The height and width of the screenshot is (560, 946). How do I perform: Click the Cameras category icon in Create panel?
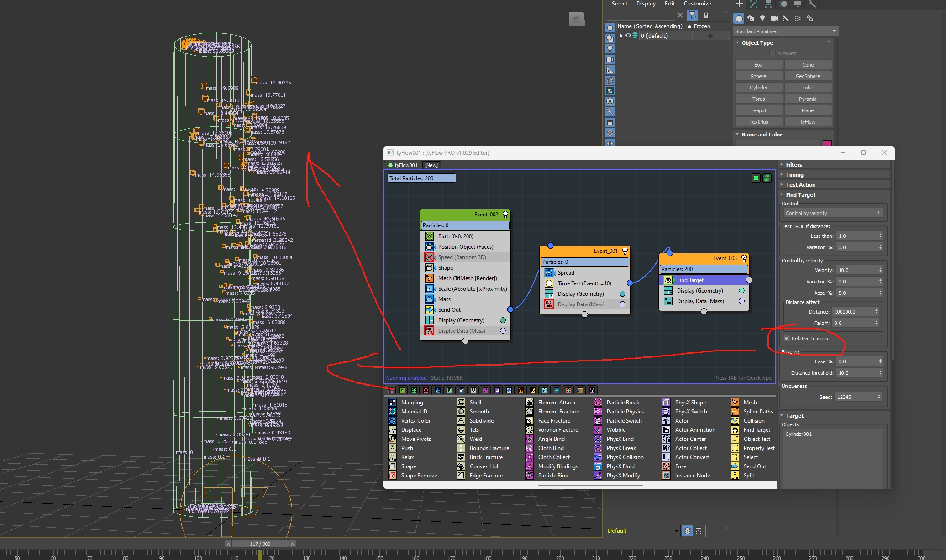coord(774,19)
